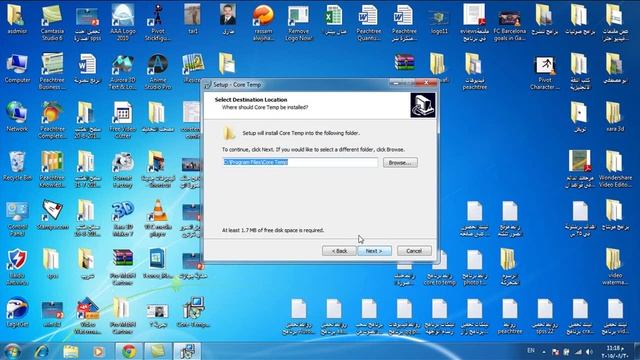Select the spss 22 text file icon
Viewport: 640px width, 360px height.
[x=545, y=316]
